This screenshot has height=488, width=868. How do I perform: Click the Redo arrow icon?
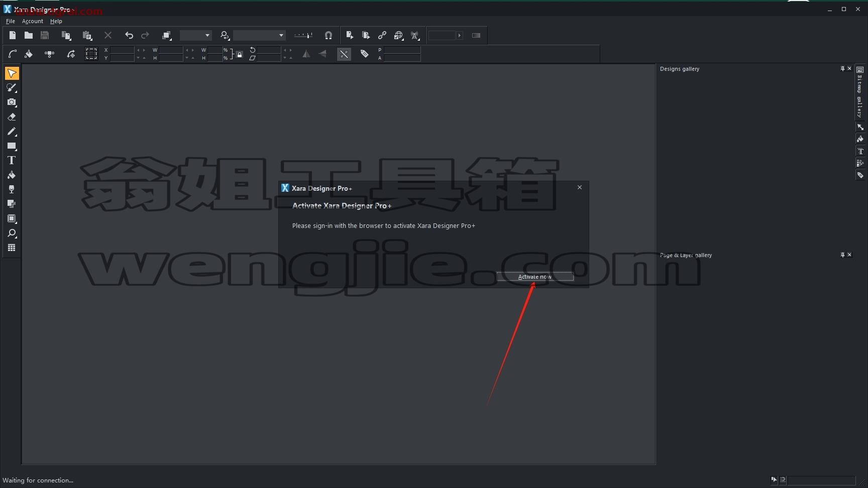point(145,35)
